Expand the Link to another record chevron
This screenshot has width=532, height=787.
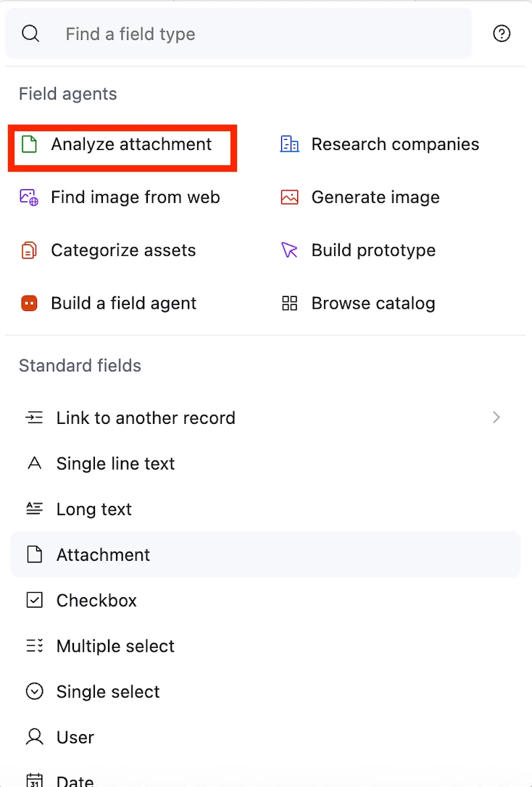(496, 417)
